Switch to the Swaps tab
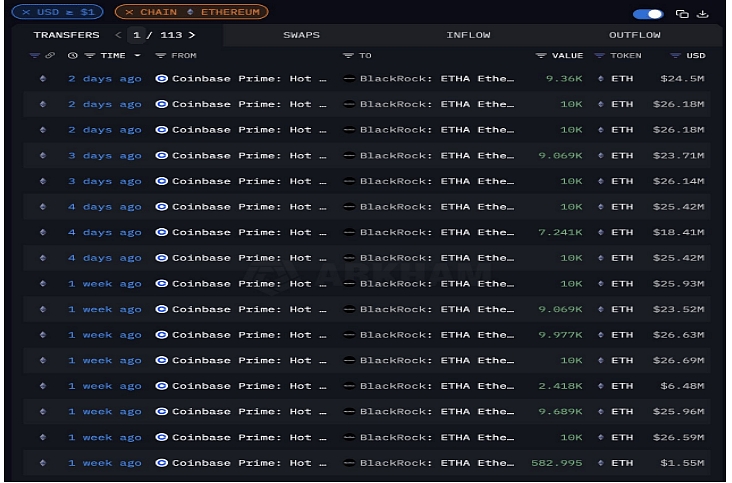 coord(302,35)
